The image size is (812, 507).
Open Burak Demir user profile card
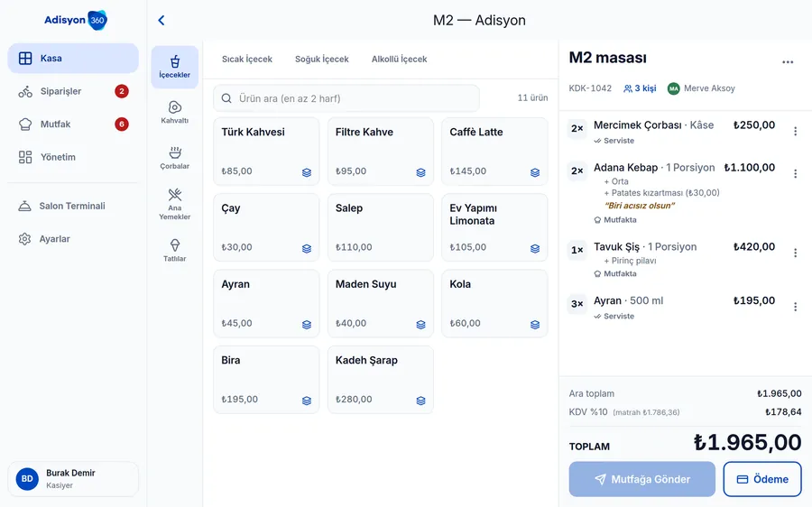[x=73, y=478]
